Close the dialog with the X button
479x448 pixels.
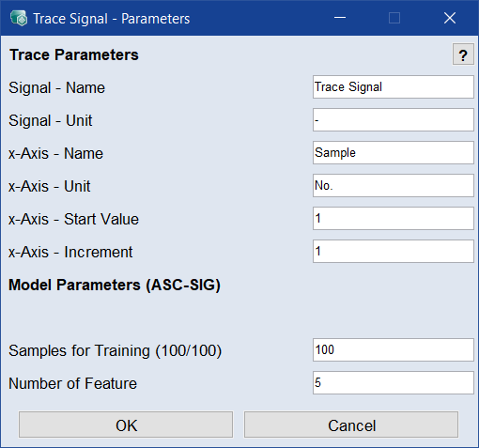pos(450,18)
